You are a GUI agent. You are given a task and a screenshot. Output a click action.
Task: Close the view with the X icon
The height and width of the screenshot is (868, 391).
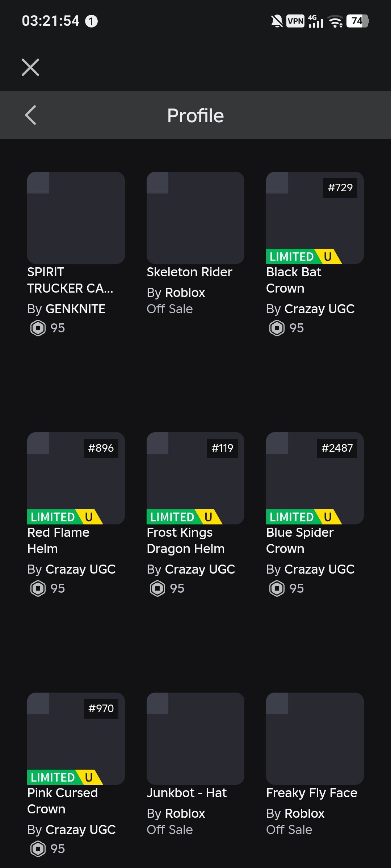30,67
